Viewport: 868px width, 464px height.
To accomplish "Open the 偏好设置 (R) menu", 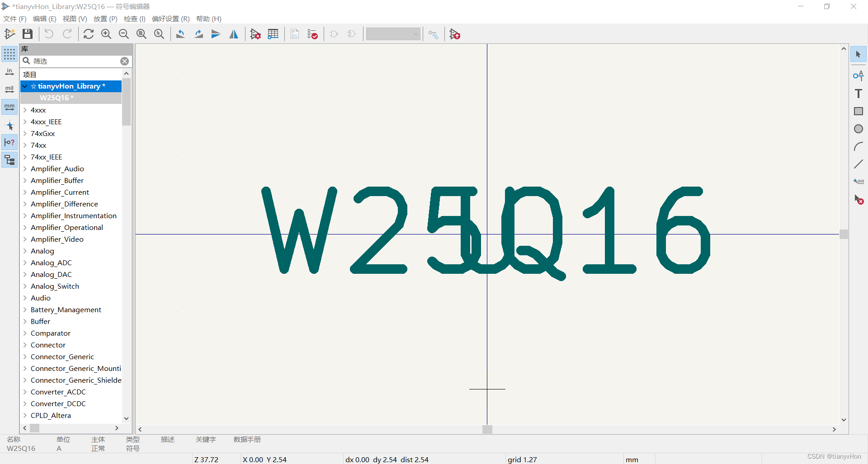I will pyautogui.click(x=171, y=19).
